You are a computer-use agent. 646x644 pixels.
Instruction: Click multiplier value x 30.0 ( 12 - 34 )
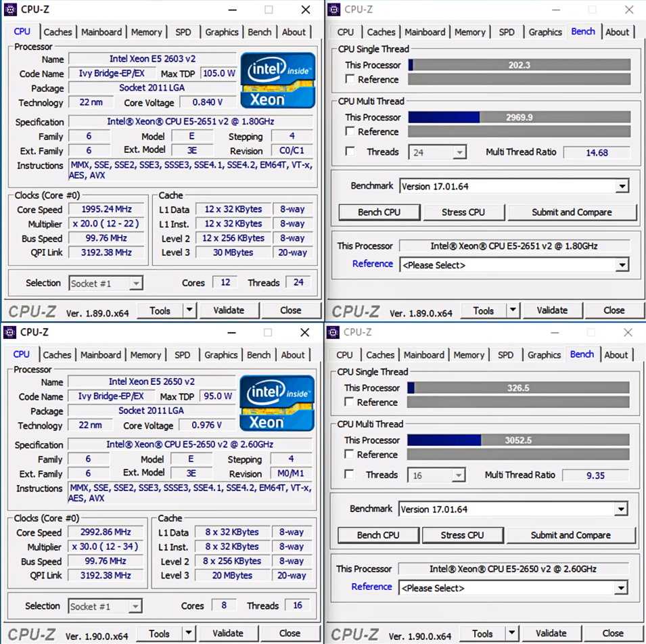(x=106, y=547)
